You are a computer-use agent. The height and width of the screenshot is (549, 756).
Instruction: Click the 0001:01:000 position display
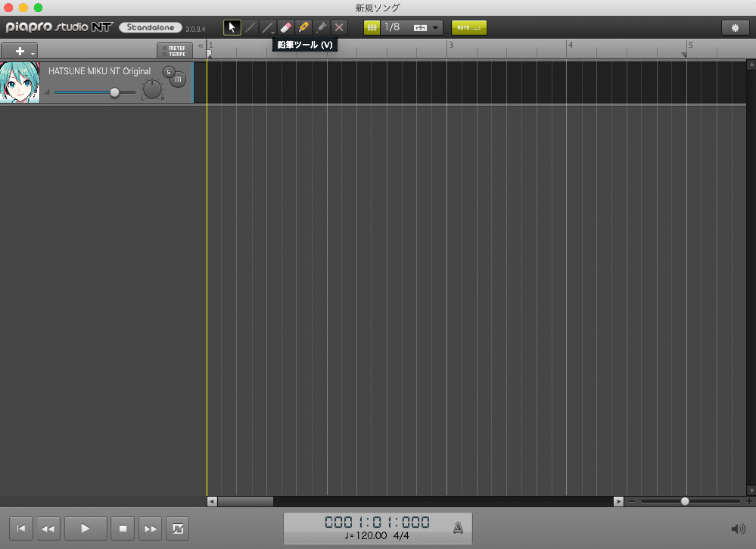pyautogui.click(x=377, y=522)
